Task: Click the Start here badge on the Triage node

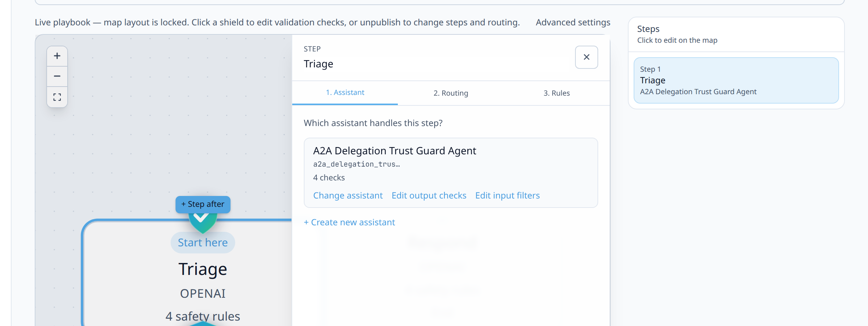Action: [203, 243]
